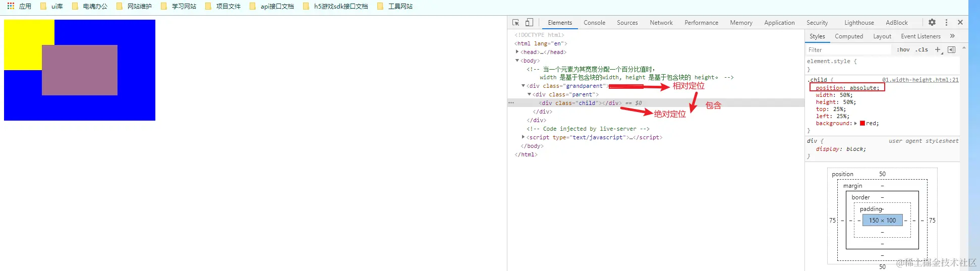Open DevTools settings gear

pos(932,22)
